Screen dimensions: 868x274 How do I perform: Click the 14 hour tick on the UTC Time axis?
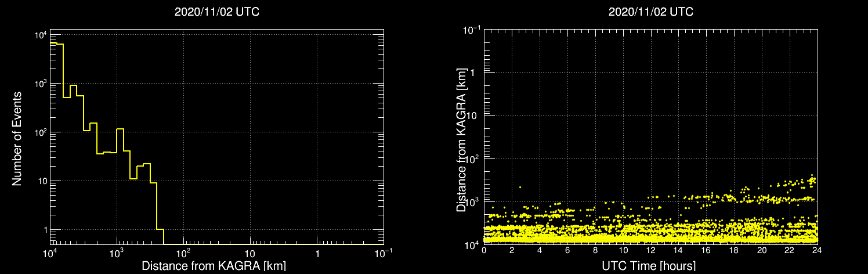(x=678, y=250)
